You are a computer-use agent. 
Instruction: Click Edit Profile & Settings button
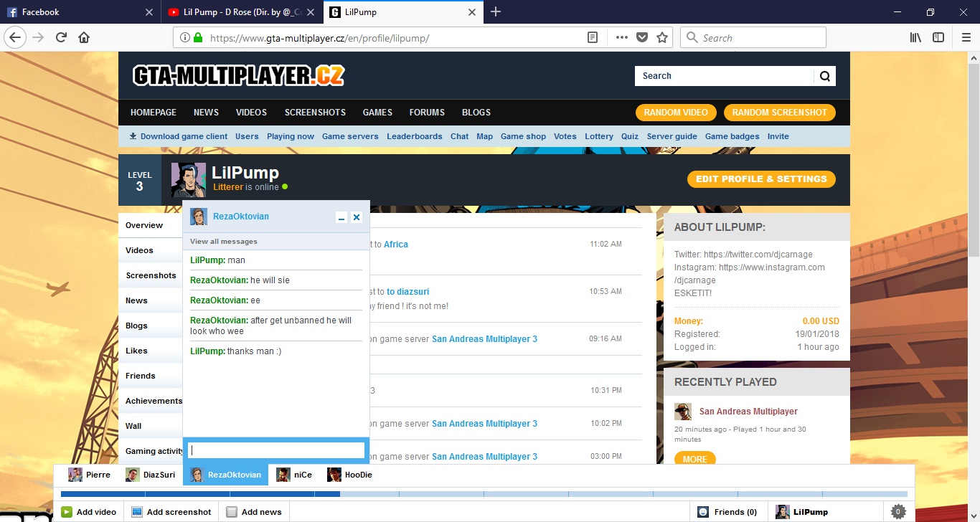[761, 179]
